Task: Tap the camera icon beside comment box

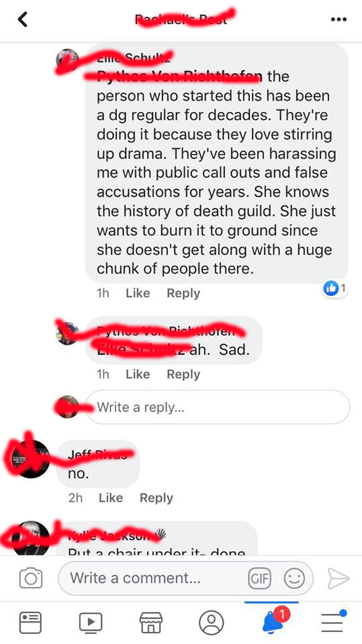Action: click(x=31, y=578)
